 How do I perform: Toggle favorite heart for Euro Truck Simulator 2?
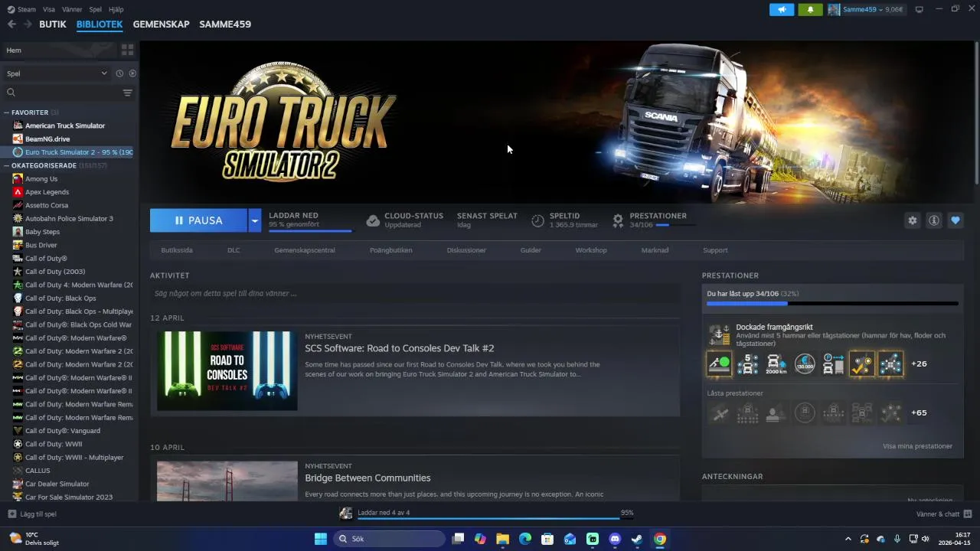(x=955, y=220)
